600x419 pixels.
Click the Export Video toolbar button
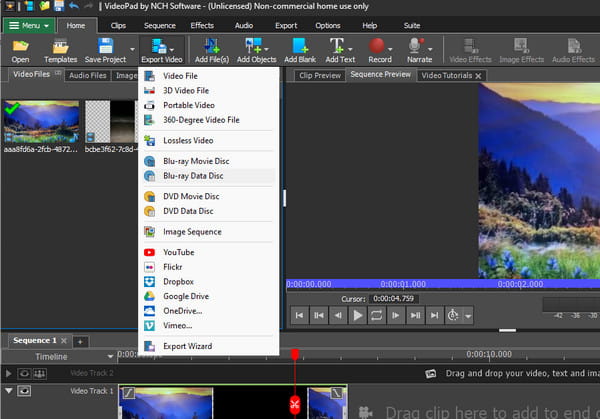[x=161, y=51]
